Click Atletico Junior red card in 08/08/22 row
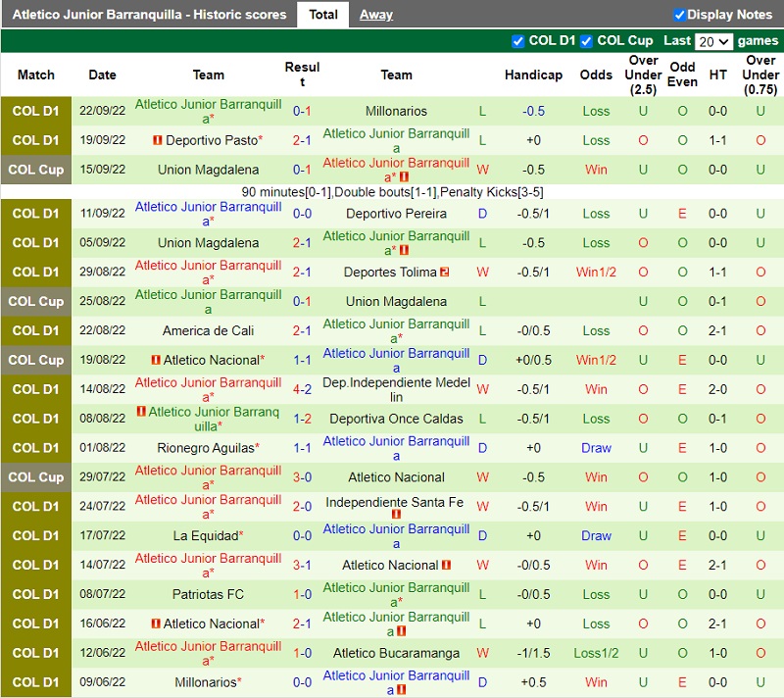784x698 pixels. (141, 412)
